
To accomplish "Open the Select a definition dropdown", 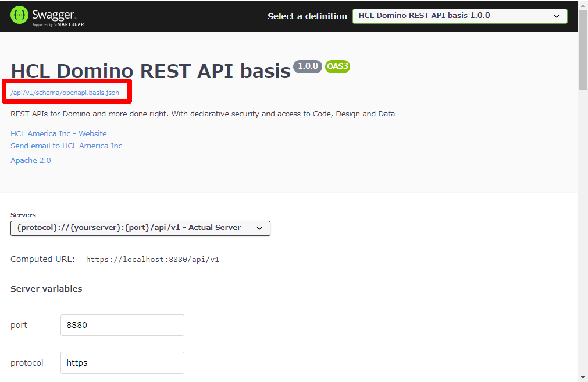I will [459, 16].
